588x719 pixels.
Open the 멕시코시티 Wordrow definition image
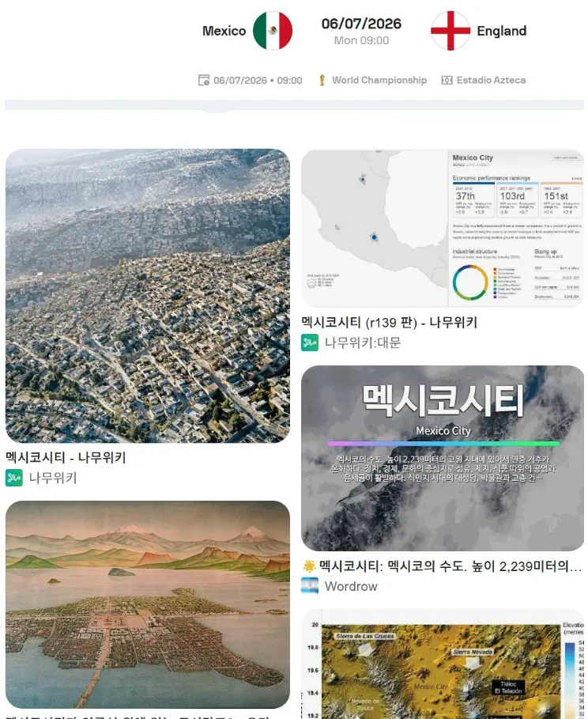coord(443,458)
